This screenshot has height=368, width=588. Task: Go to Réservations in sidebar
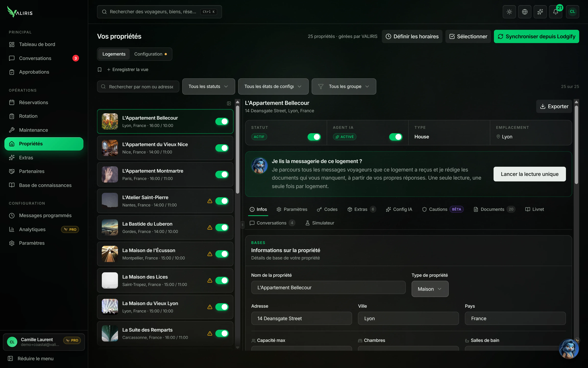[44, 102]
